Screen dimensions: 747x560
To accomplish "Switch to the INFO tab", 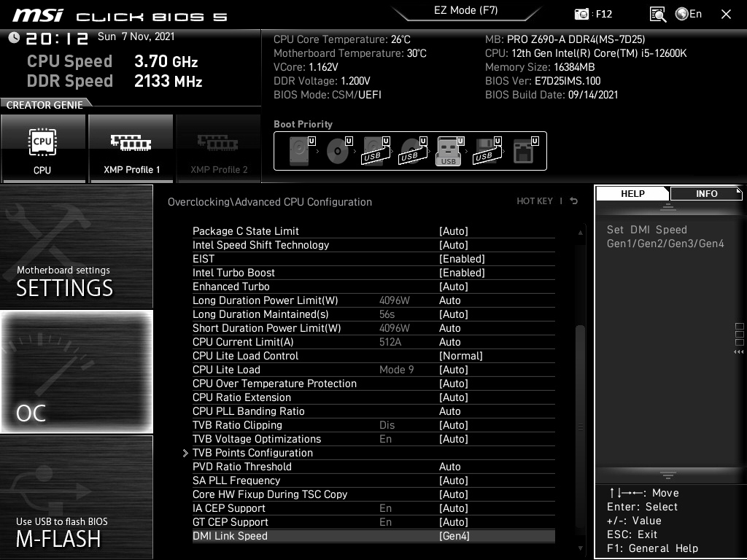I will tap(706, 194).
